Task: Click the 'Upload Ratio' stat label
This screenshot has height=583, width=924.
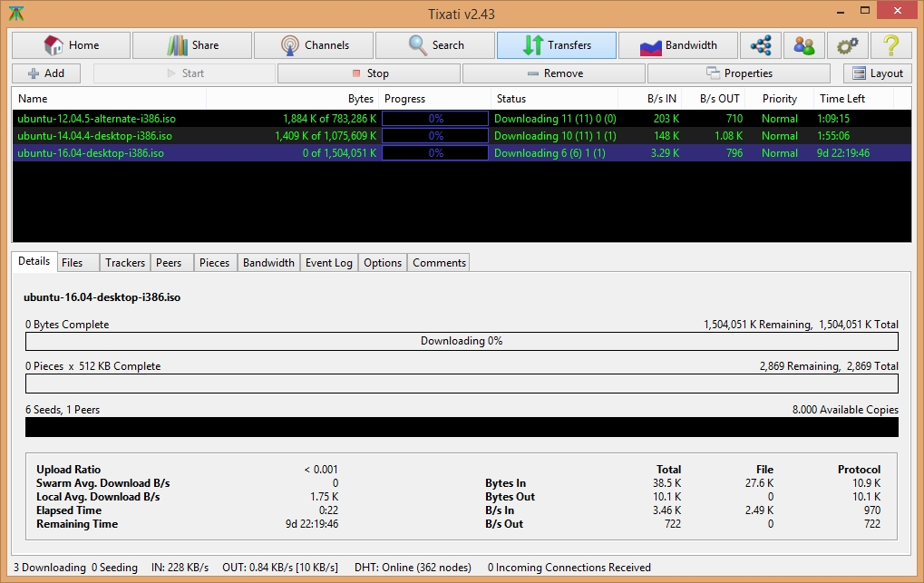Action: pos(68,470)
